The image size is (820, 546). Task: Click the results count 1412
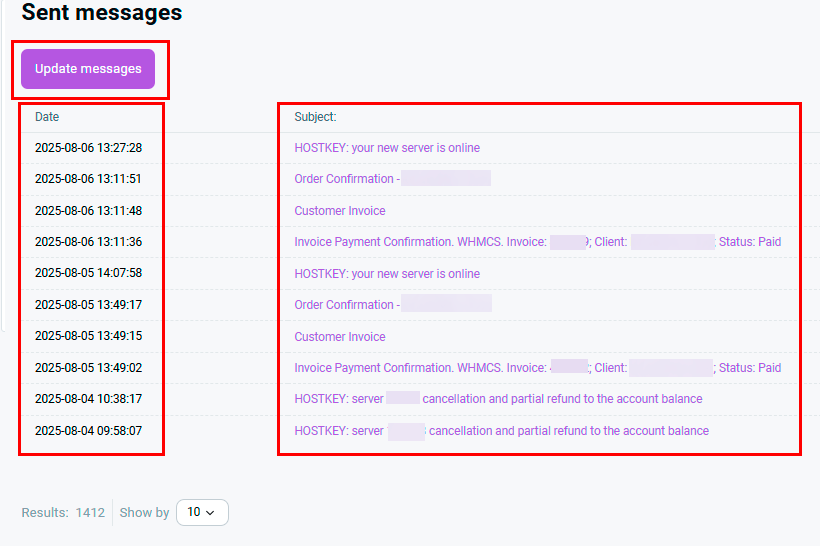[90, 512]
